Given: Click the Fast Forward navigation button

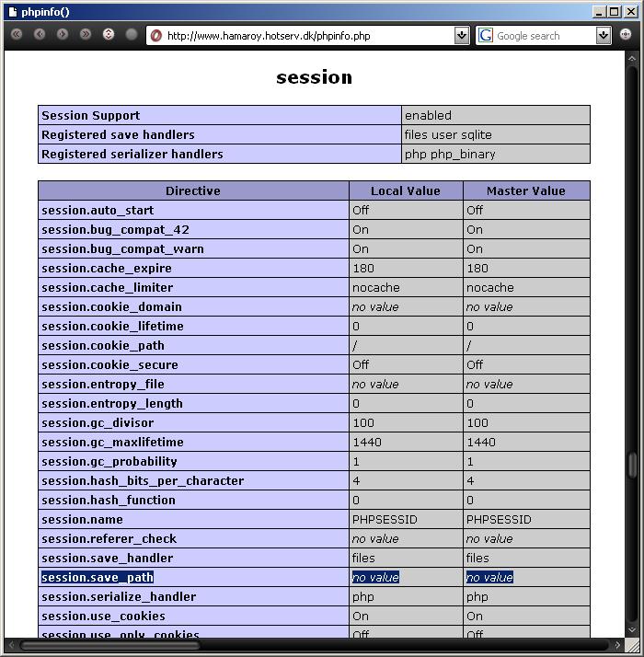Looking at the screenshot, I should pos(86,34).
